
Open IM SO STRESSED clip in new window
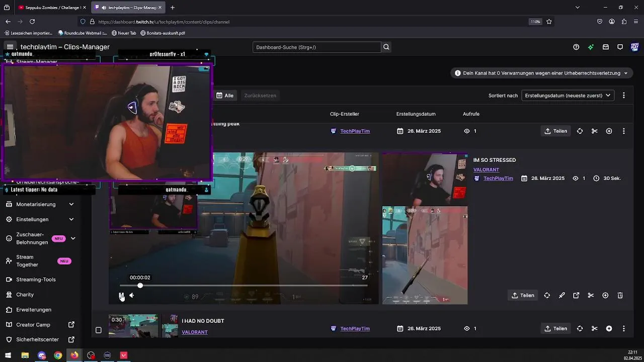(576, 296)
